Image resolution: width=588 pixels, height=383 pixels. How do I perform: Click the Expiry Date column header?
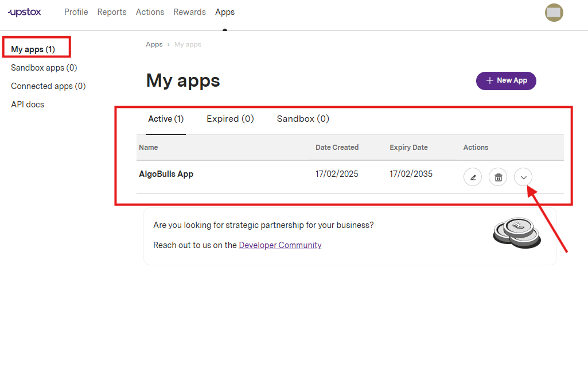409,148
